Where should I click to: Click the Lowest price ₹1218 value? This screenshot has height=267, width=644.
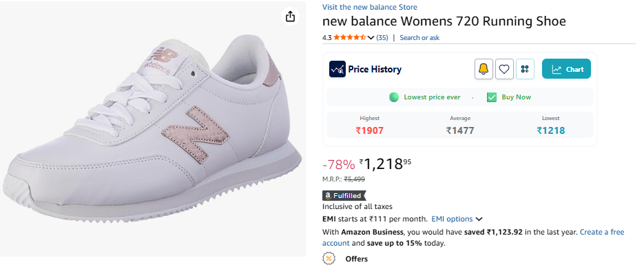tap(551, 131)
